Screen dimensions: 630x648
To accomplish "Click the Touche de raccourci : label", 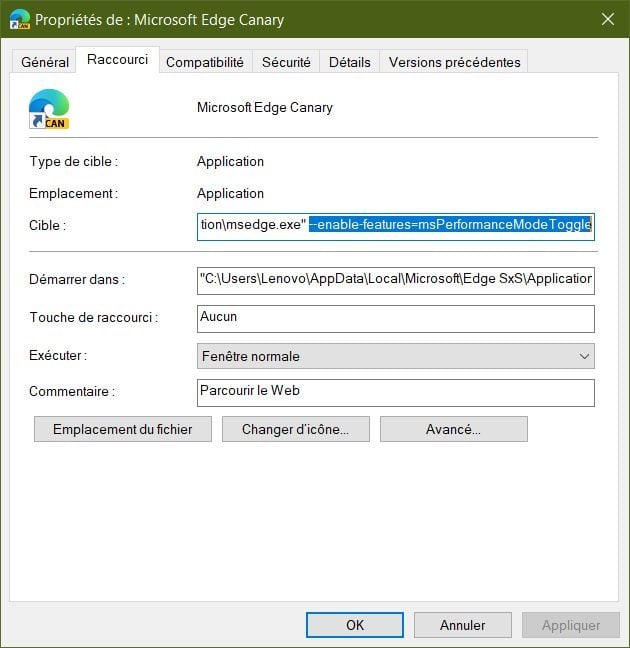I will coord(94,317).
